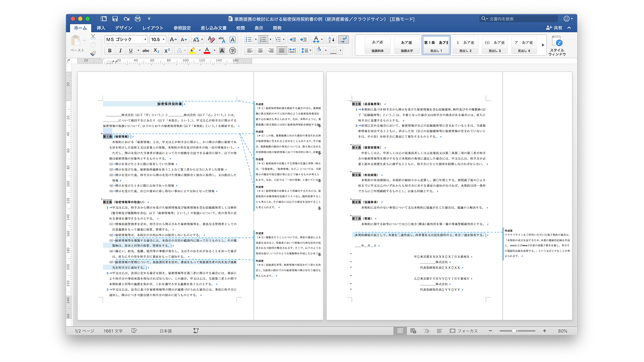Apply the 見出し 2 style
This screenshot has height=362, width=644.
[465, 45]
